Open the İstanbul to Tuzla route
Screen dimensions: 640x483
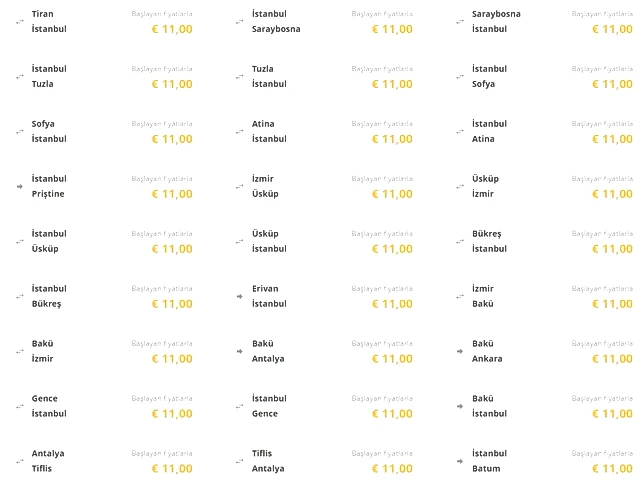pos(104,76)
